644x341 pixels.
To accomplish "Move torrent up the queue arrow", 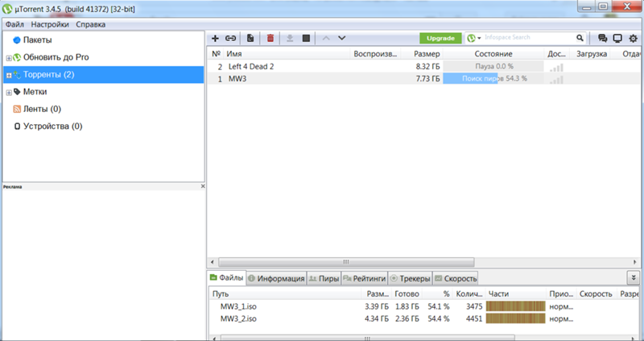I will pos(326,38).
